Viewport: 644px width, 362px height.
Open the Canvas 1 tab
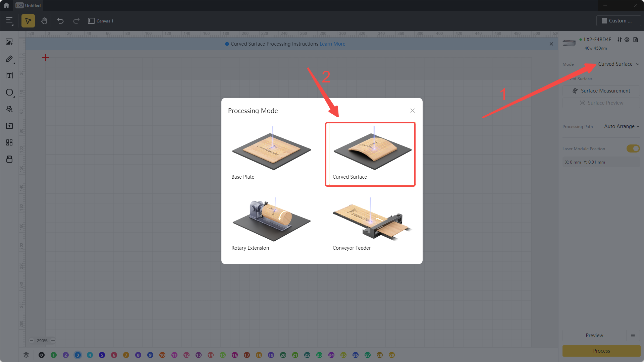click(x=101, y=21)
